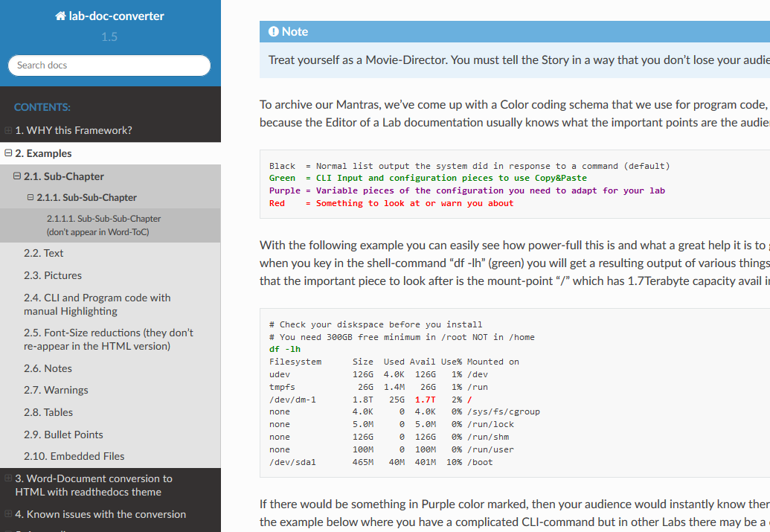770x532 pixels.
Task: Navigate to '2.2. Text'
Action: click(x=44, y=253)
